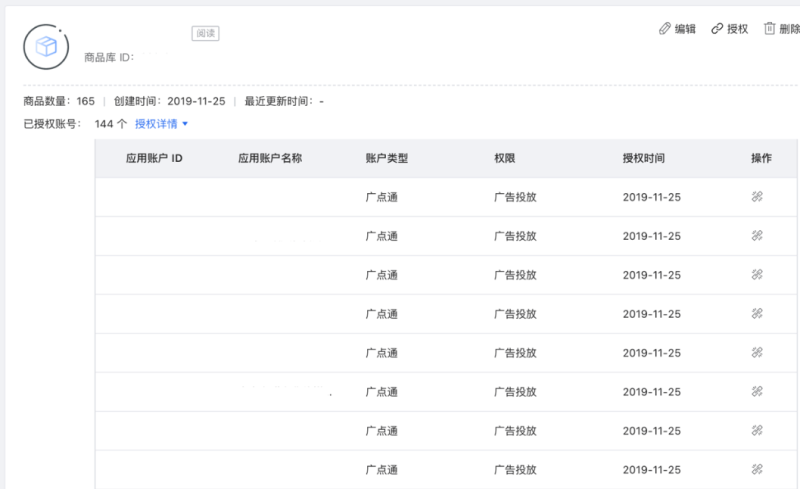Click the 权限 column header
Screen dimensions: 800x489
[x=505, y=158]
